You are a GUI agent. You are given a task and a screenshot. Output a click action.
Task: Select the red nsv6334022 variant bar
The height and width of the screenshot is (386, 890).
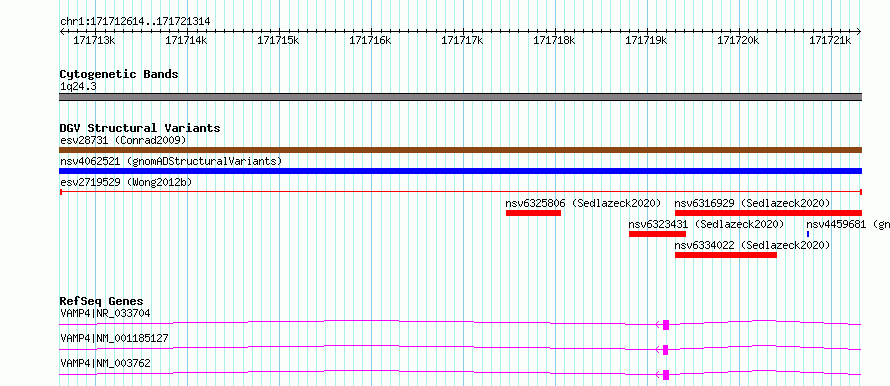click(726, 255)
